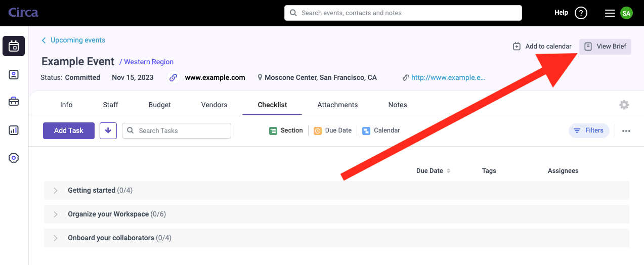The height and width of the screenshot is (265, 644).
Task: Click the link icon before http://www.example.e…
Action: [x=406, y=78]
